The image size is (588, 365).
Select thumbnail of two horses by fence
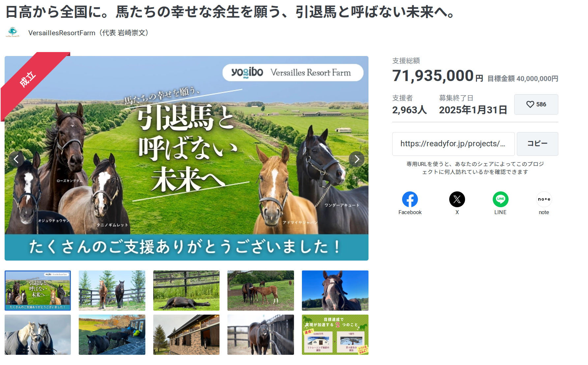click(112, 291)
